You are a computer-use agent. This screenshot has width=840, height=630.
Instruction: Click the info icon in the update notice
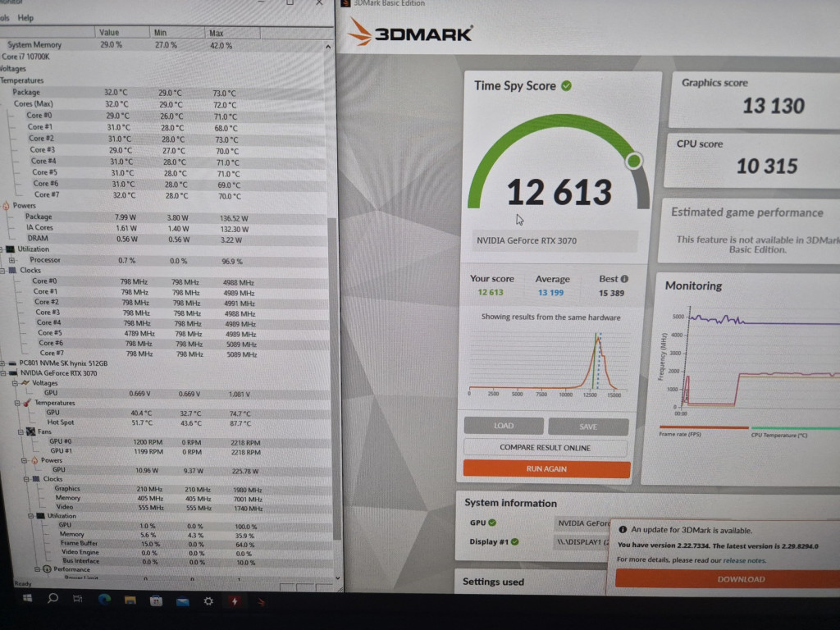(623, 530)
